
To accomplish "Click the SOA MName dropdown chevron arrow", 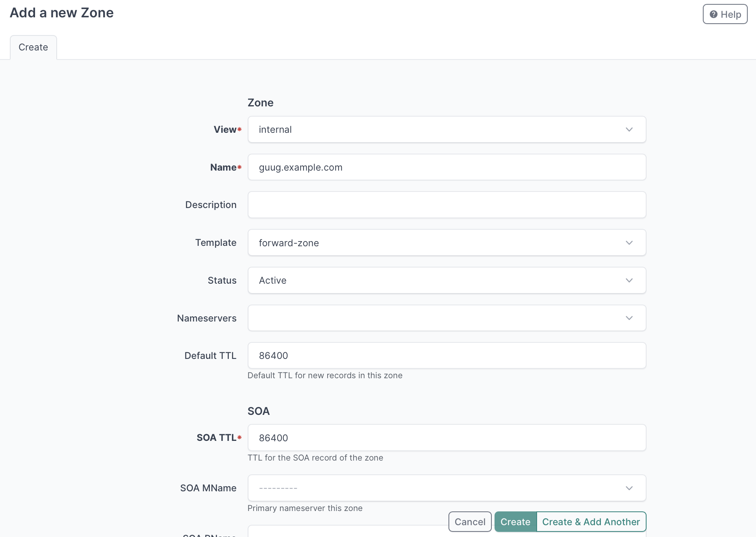I will click(x=629, y=488).
